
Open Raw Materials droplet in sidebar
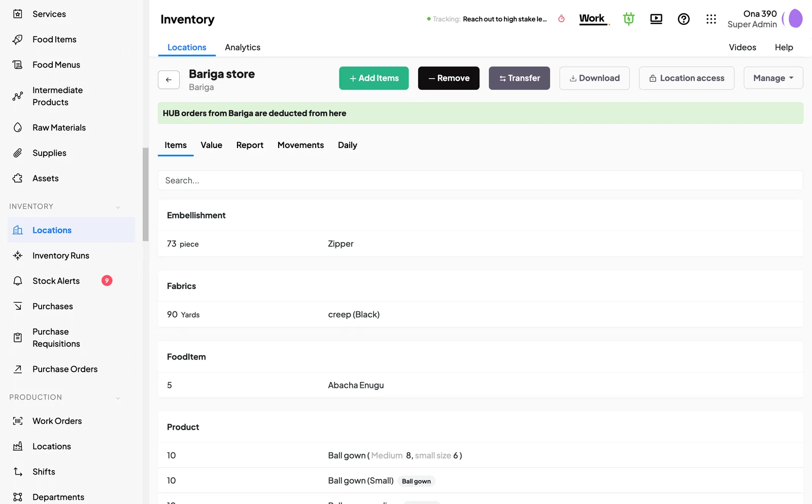(18, 128)
